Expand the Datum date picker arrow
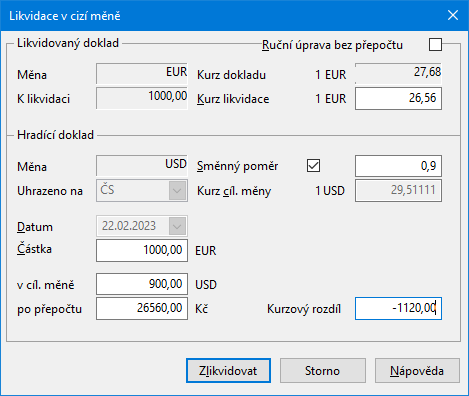The width and height of the screenshot is (469, 396). click(177, 226)
